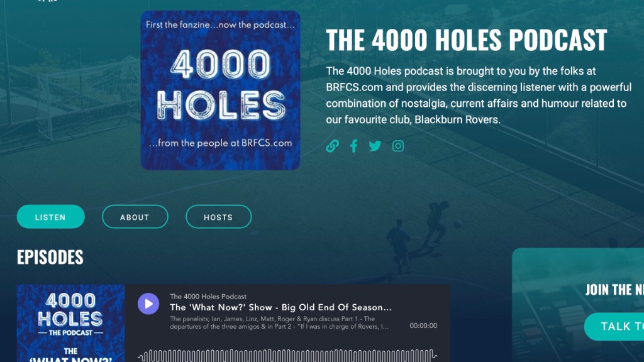
Task: Open the Instagram profile icon
Action: pyautogui.click(x=398, y=146)
